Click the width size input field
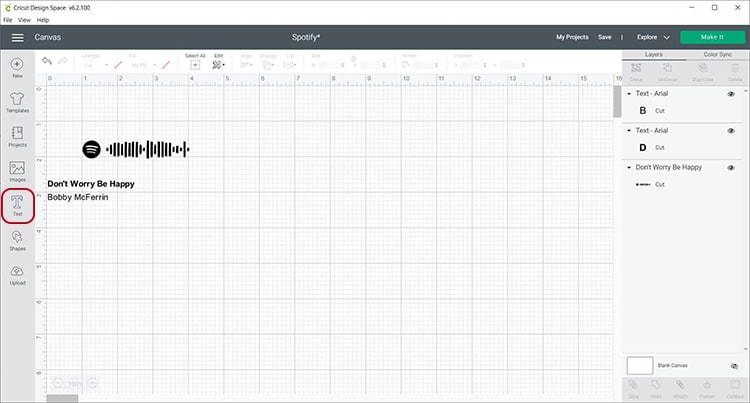Viewport: 750px width, 403px height. point(330,65)
